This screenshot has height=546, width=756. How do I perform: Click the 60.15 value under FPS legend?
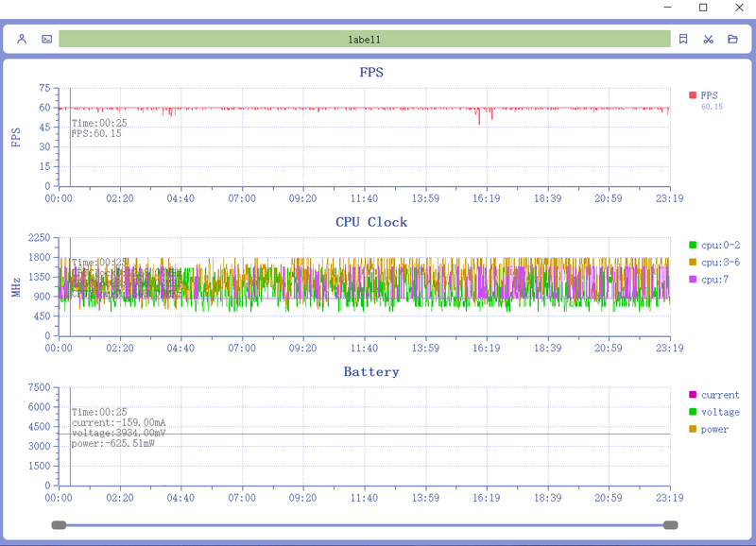712,107
